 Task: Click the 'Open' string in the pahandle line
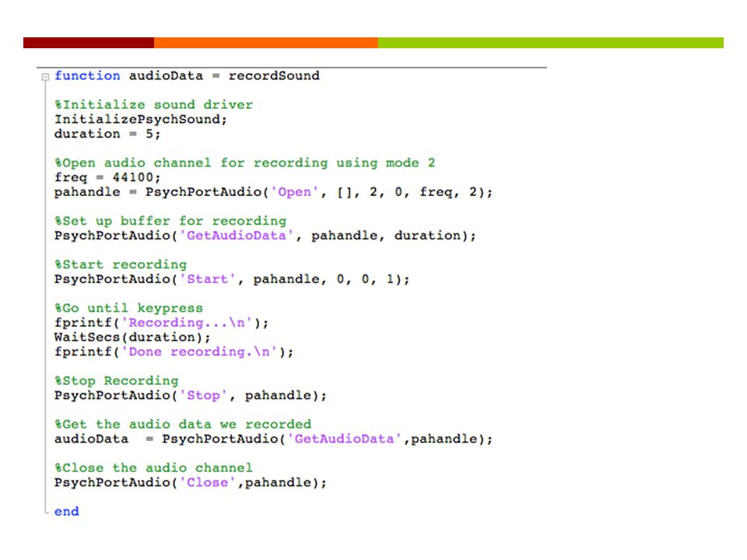[x=294, y=192]
